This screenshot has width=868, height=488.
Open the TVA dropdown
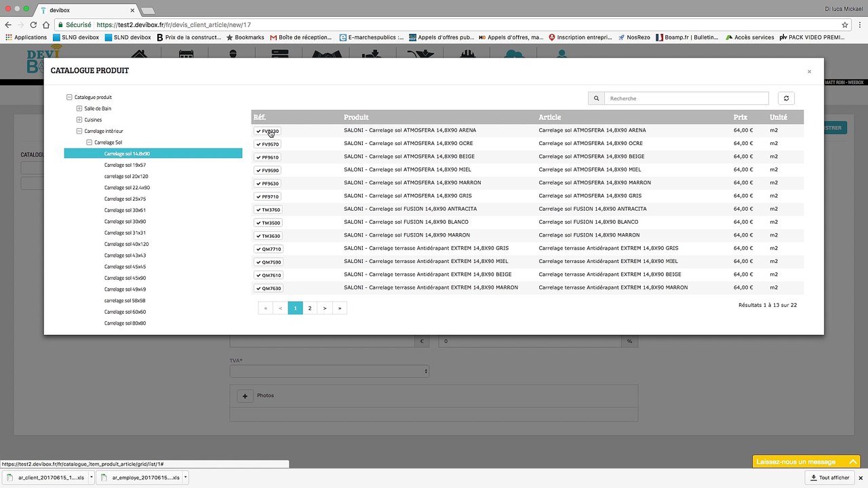[x=330, y=371]
